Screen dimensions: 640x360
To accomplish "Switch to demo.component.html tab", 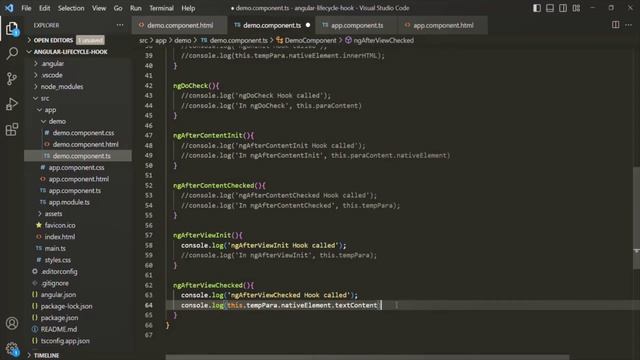I will (180, 25).
